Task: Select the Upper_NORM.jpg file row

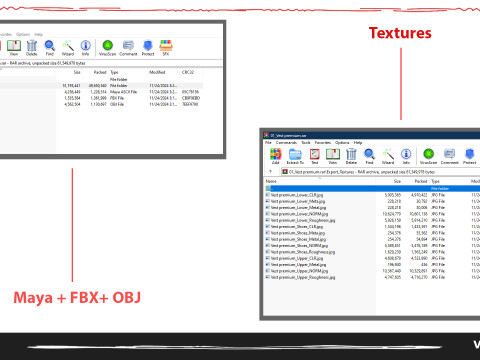Action: pos(372,271)
